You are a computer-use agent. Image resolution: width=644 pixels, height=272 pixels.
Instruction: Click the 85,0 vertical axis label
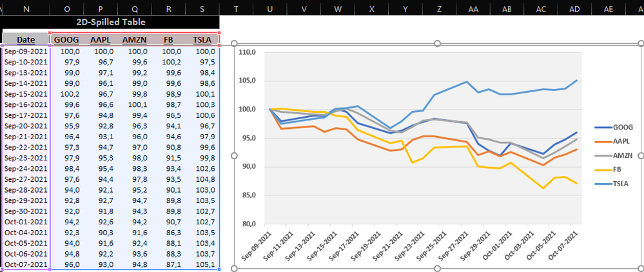point(249,195)
